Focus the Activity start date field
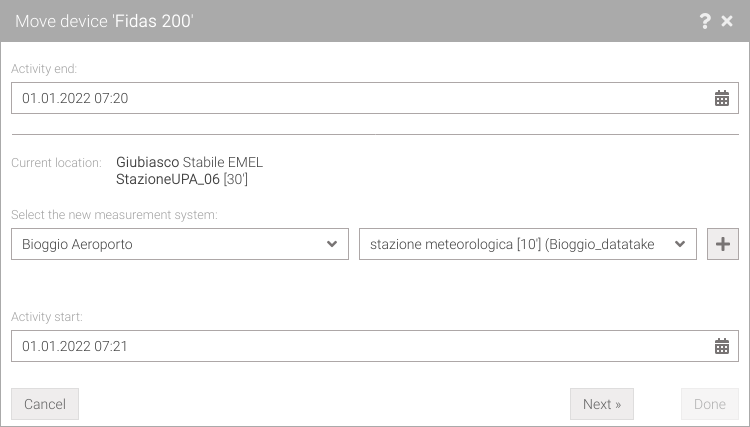 pos(375,346)
